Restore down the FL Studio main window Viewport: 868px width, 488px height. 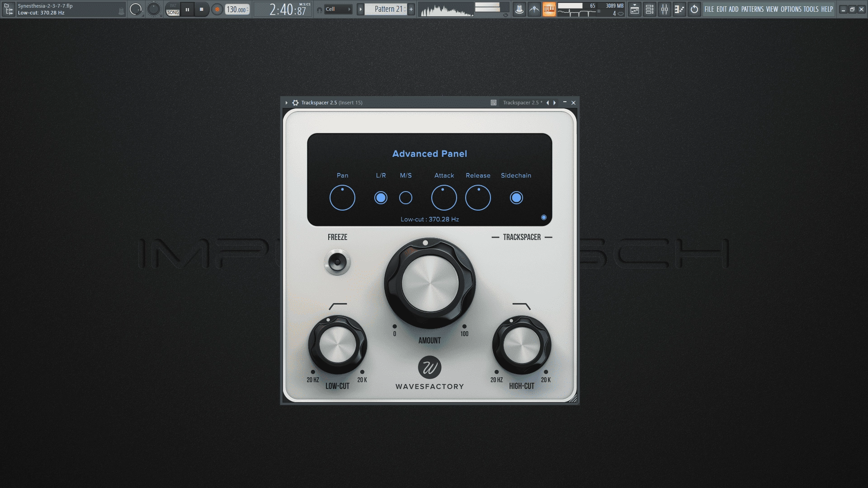852,9
